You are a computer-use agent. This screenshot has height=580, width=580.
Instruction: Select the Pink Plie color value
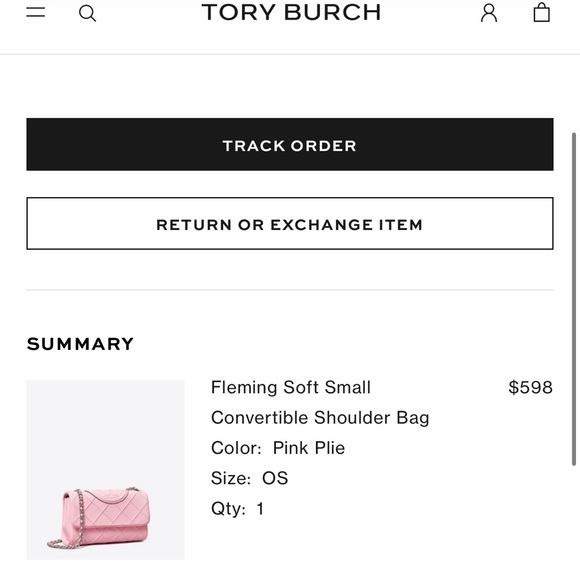point(309,448)
